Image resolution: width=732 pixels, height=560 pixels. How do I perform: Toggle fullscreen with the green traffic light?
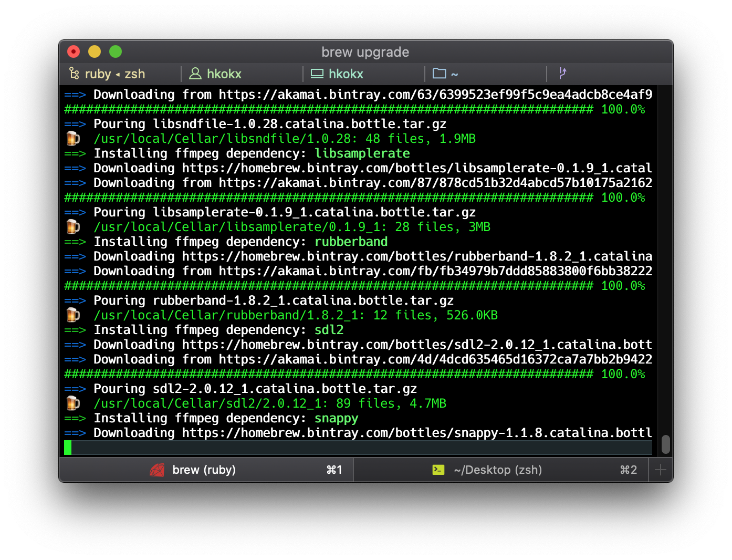[115, 51]
